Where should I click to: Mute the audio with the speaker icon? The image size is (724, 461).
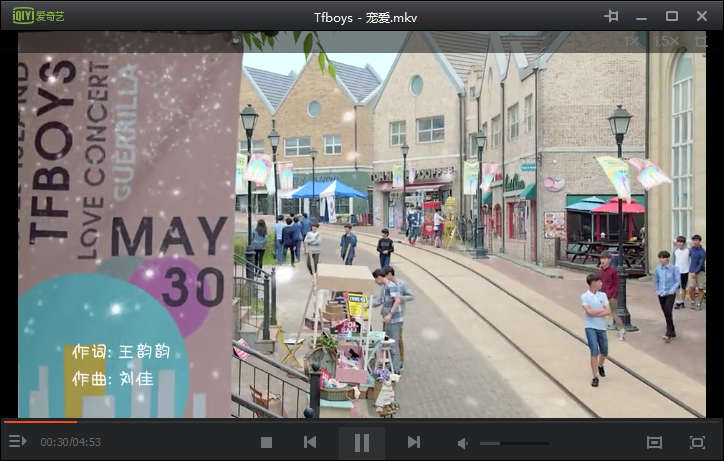point(463,442)
